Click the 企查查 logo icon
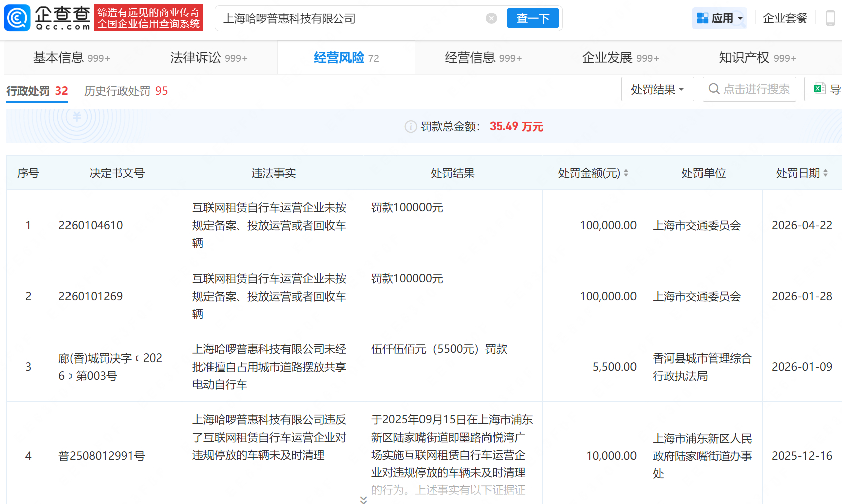Image resolution: width=842 pixels, height=504 pixels. pyautogui.click(x=17, y=17)
